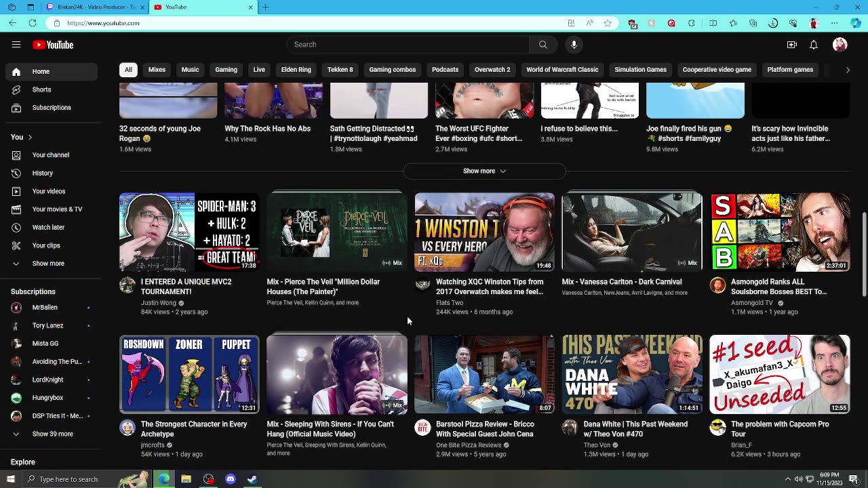Viewport: 868px width, 488px height.
Task: Reload the page with refresh icon
Action: coord(32,23)
